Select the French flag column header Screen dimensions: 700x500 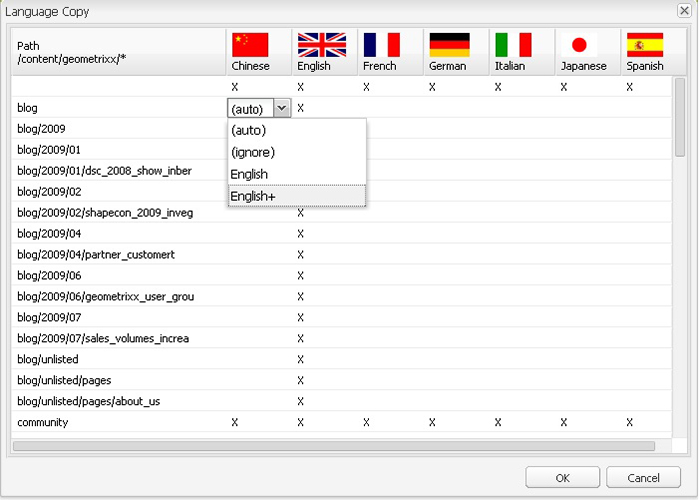[x=382, y=50]
